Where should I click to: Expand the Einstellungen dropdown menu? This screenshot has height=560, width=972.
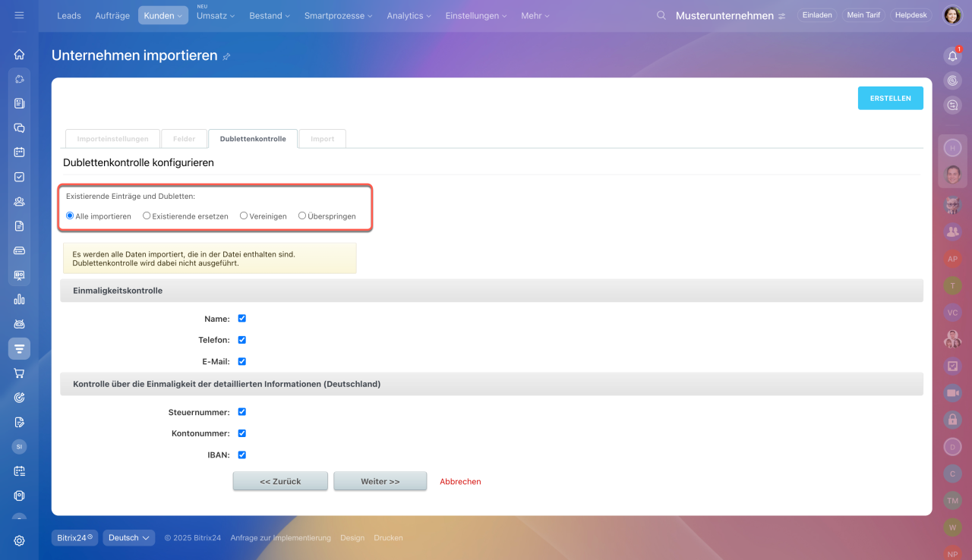(x=477, y=15)
